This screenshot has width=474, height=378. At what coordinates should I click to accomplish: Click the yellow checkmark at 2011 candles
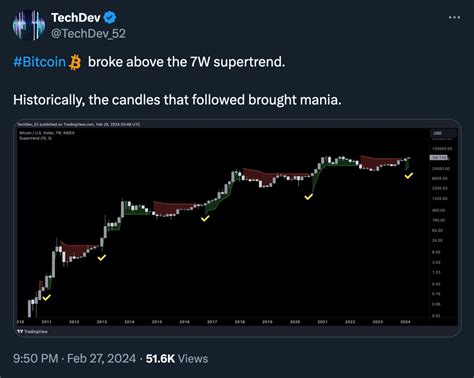[47, 297]
